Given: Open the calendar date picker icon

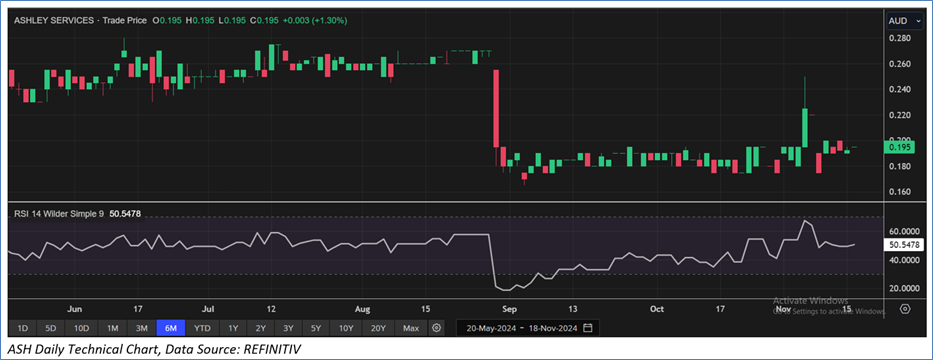Looking at the screenshot, I should pyautogui.click(x=588, y=328).
